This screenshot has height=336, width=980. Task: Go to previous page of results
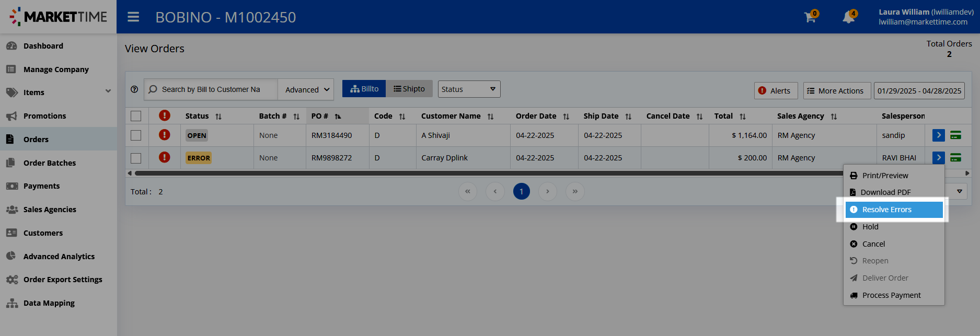tap(495, 191)
